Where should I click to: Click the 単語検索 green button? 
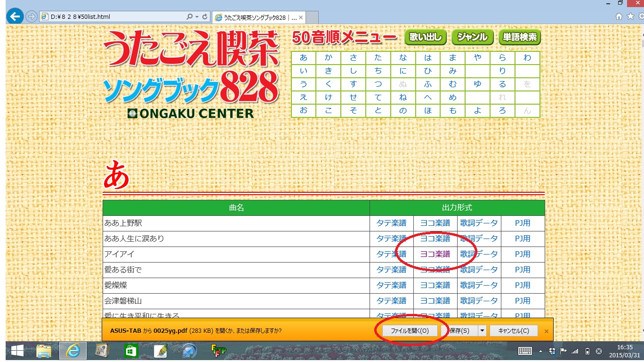click(520, 37)
